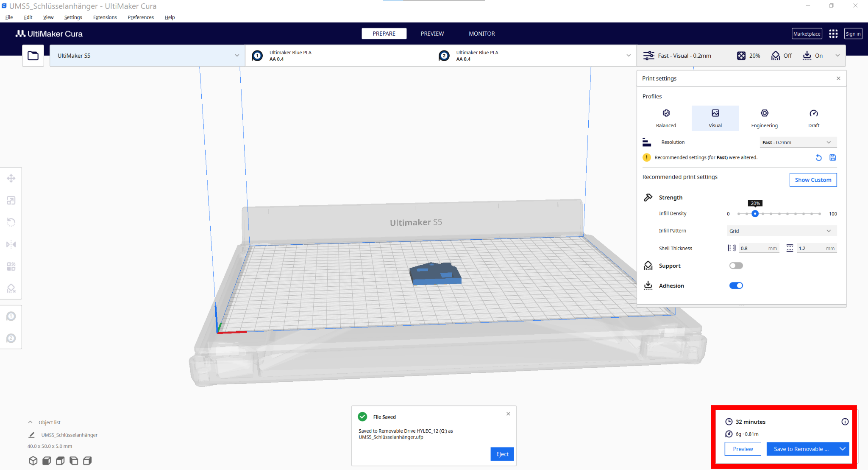The height and width of the screenshot is (470, 868).
Task: Click the Infill Density slider handle
Action: [755, 214]
